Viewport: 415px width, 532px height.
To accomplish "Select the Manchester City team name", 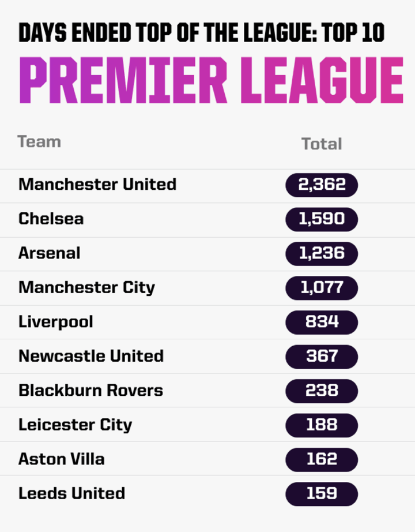I will tap(86, 287).
